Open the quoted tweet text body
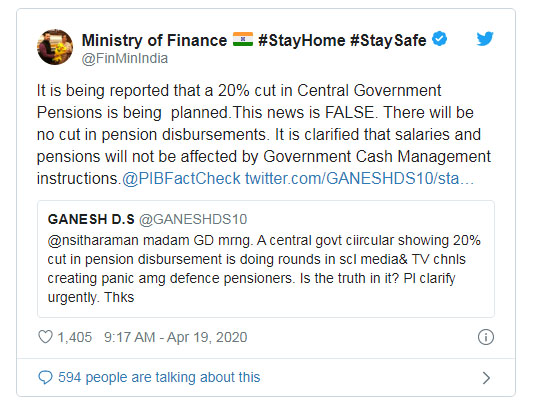Image resolution: width=536 pixels, height=408 pixels. click(x=264, y=269)
